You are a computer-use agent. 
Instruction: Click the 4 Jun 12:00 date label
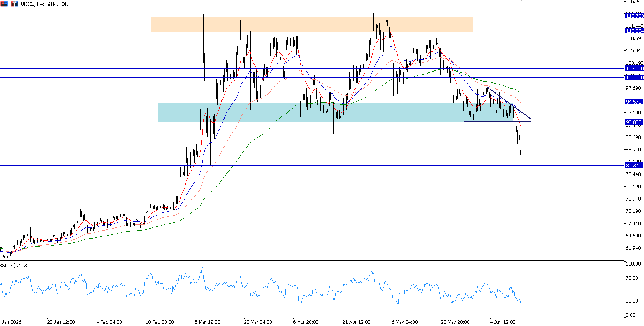click(x=503, y=322)
